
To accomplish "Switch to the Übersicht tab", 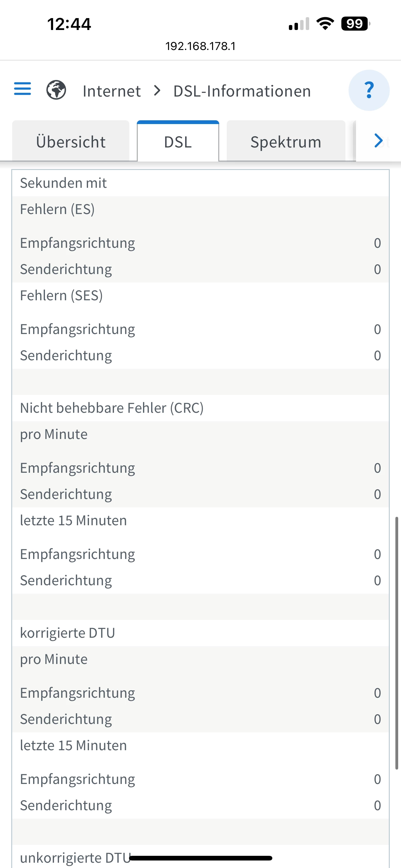I will point(71,142).
